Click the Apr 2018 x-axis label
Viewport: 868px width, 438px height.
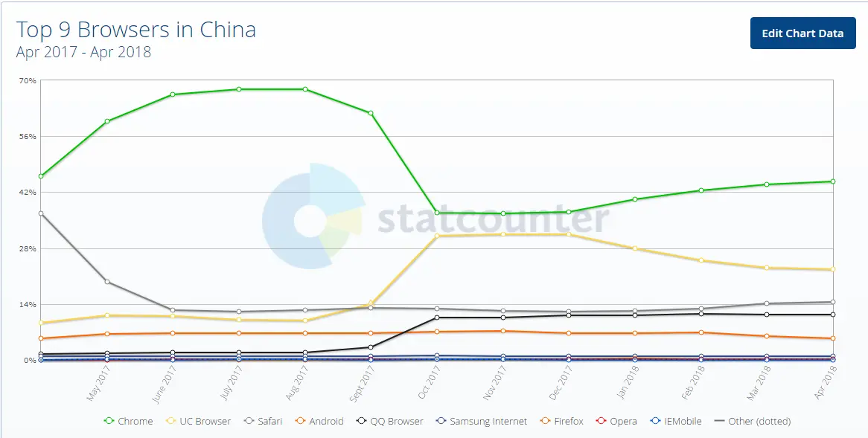[x=826, y=381]
